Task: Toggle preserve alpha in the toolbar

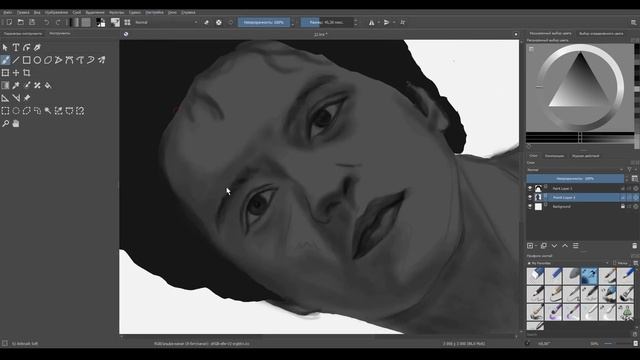Action: [x=219, y=22]
